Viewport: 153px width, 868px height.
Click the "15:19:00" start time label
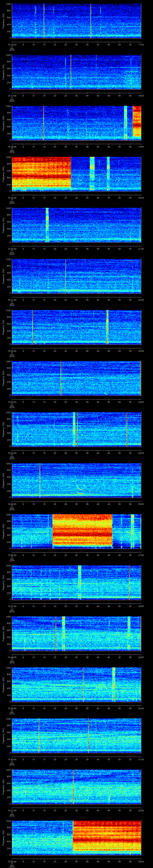[12, 197]
